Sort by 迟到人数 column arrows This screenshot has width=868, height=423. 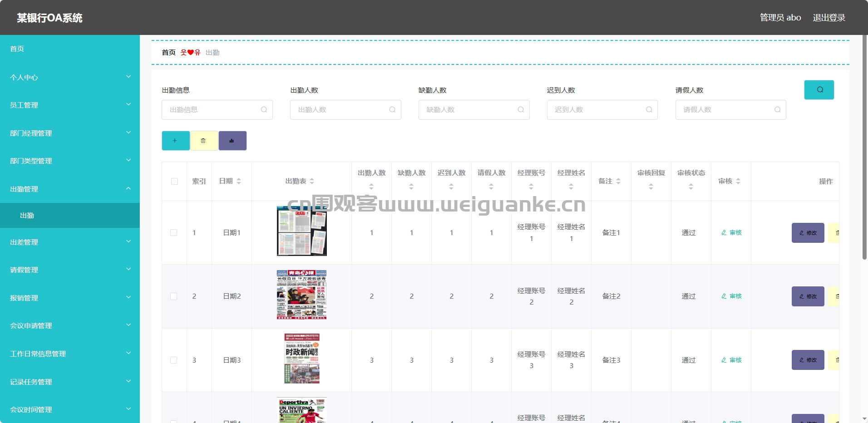(x=451, y=187)
